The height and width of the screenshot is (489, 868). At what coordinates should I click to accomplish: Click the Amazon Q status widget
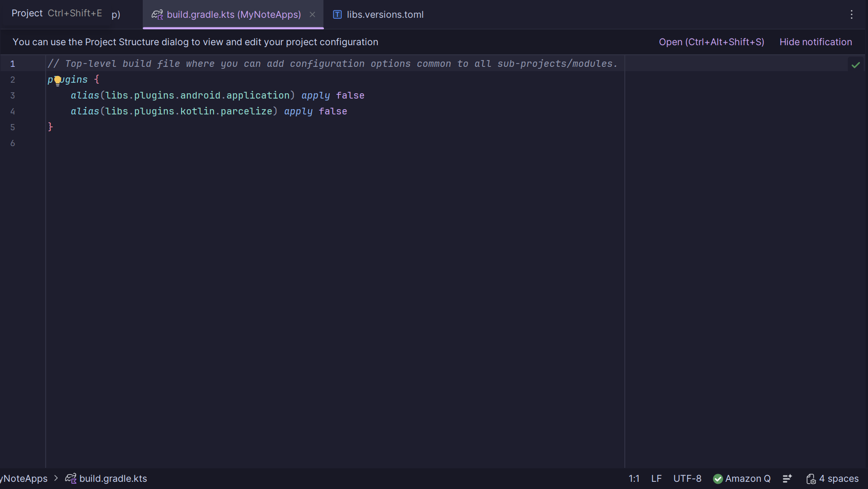[x=742, y=478]
